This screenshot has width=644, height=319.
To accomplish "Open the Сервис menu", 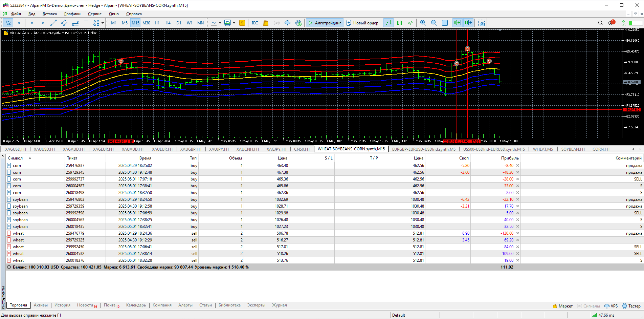I will coord(94,14).
